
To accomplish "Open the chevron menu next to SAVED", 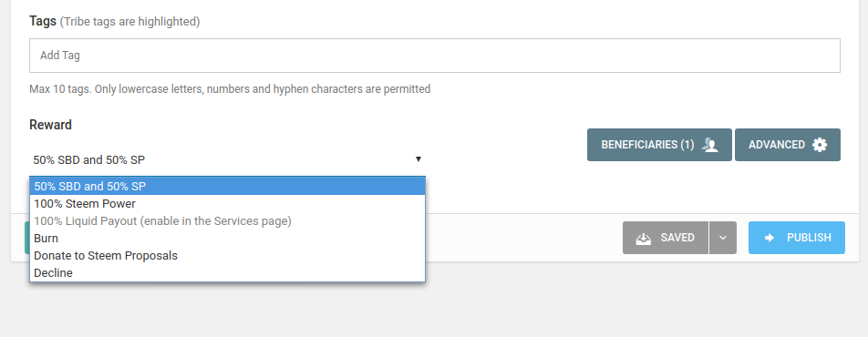I will [x=723, y=238].
